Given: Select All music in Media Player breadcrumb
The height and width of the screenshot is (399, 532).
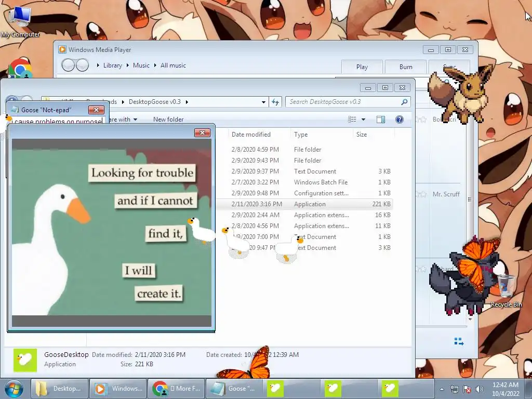Looking at the screenshot, I should (x=173, y=65).
